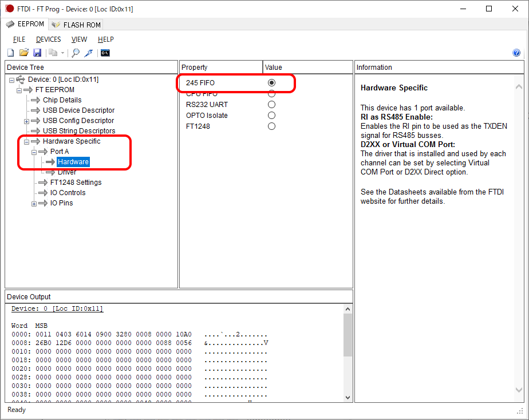Click the Program Devices lightning bolt icon
The height and width of the screenshot is (420, 529).
pos(89,53)
